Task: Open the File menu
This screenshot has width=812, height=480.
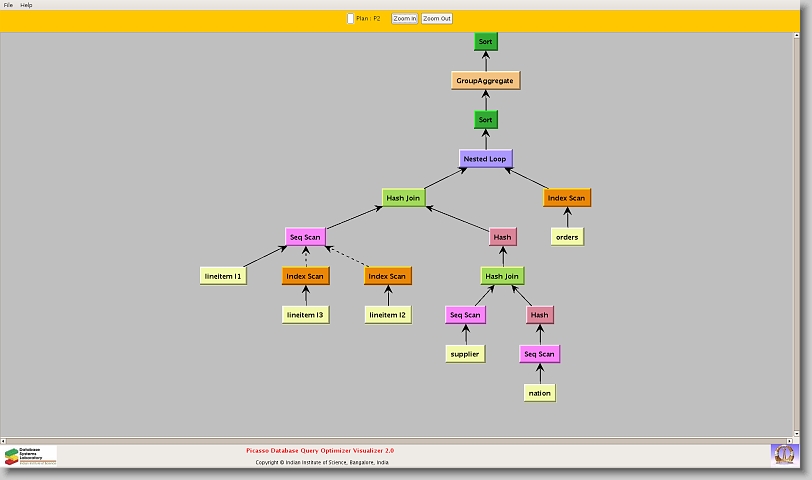Action: (8, 5)
